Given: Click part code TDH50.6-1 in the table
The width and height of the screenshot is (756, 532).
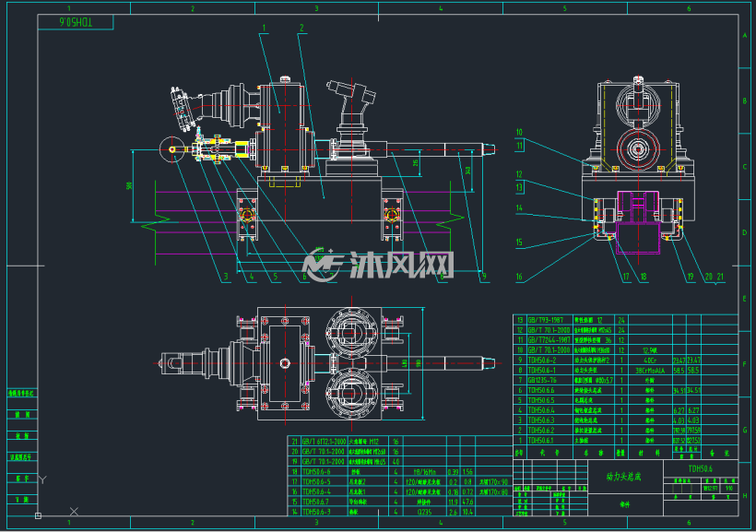Looking at the screenshot, I should click(x=544, y=371).
